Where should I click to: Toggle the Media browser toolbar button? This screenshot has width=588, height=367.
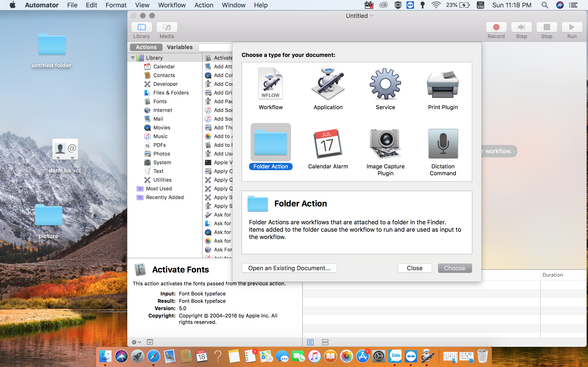[x=167, y=27]
